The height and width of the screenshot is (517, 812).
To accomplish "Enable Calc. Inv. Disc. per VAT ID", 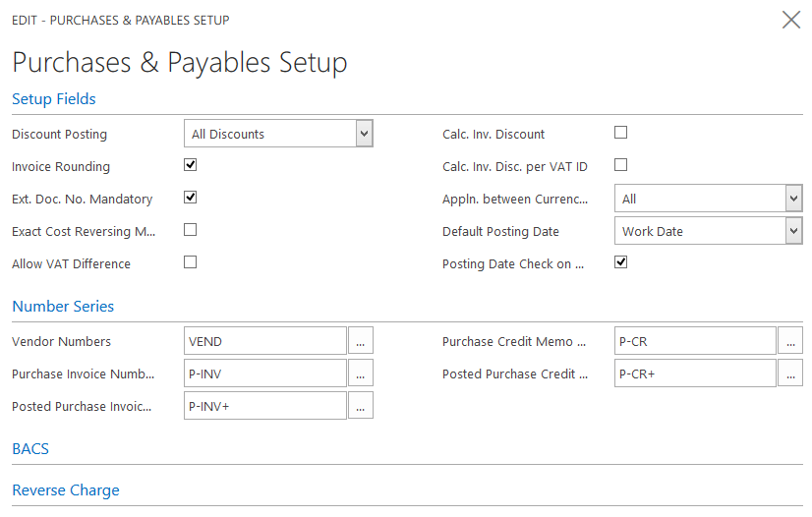I will pos(620,165).
